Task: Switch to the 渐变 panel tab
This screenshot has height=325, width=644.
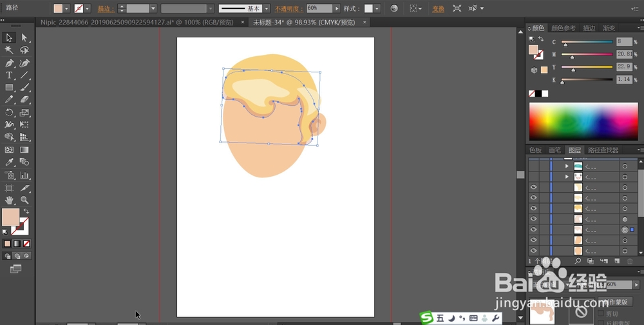Action: pyautogui.click(x=609, y=28)
